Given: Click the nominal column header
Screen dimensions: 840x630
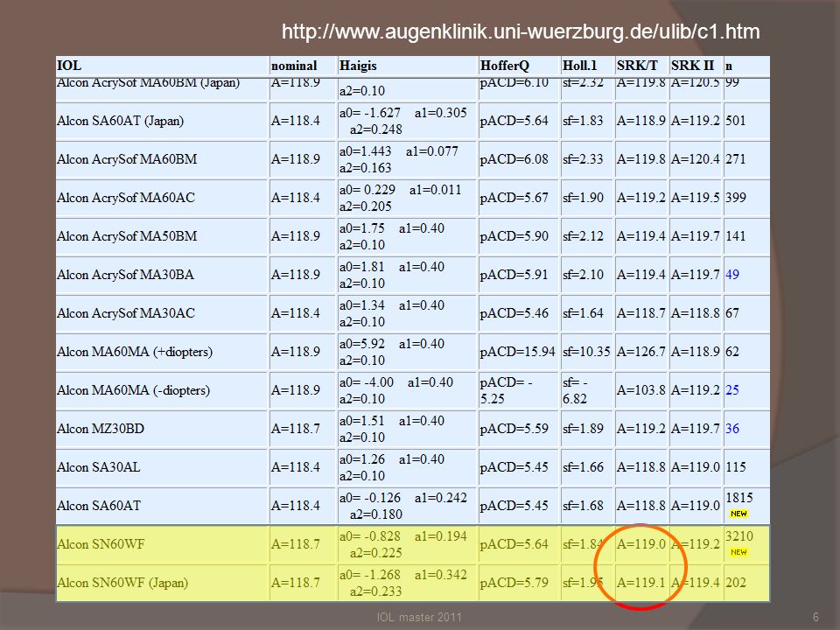Looking at the screenshot, I should coord(294,66).
